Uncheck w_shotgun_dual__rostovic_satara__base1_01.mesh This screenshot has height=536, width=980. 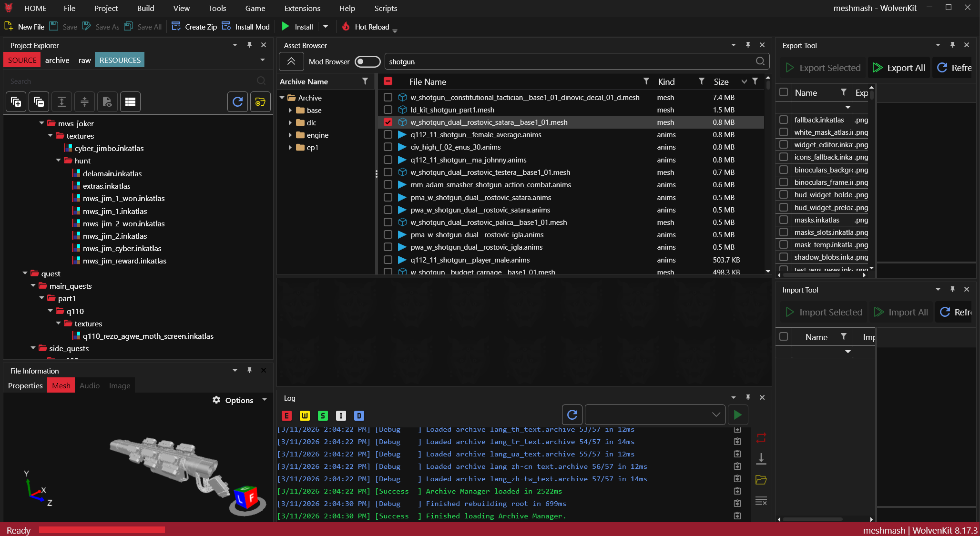point(388,122)
